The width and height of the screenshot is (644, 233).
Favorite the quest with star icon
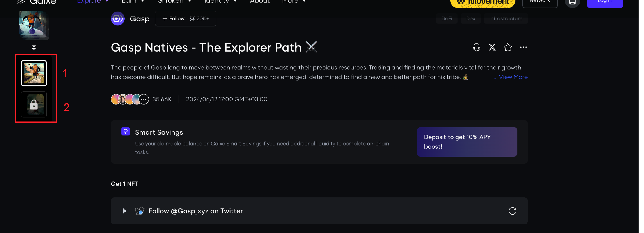[x=508, y=47]
